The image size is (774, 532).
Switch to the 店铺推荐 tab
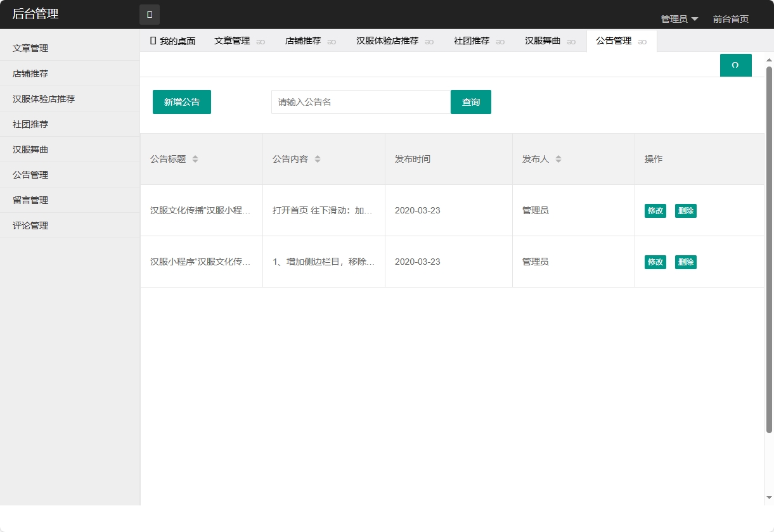pos(304,41)
